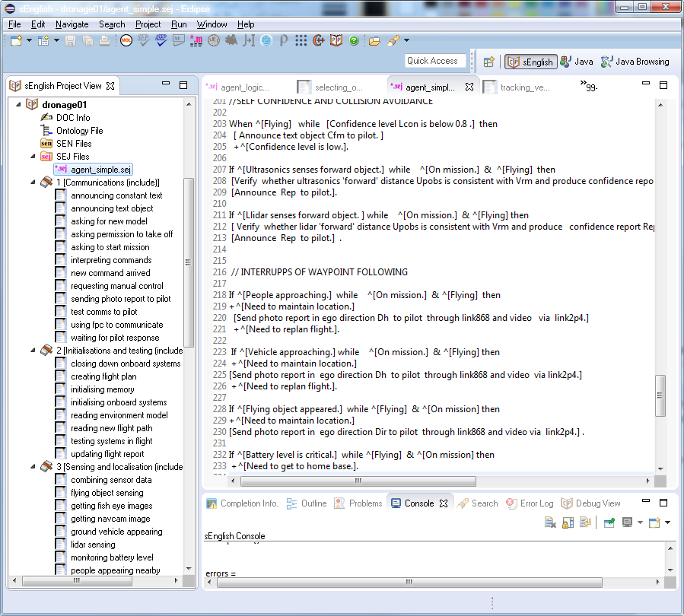Switch to the Console tab
Image resolution: width=684 pixels, height=616 pixels.
pyautogui.click(x=420, y=503)
